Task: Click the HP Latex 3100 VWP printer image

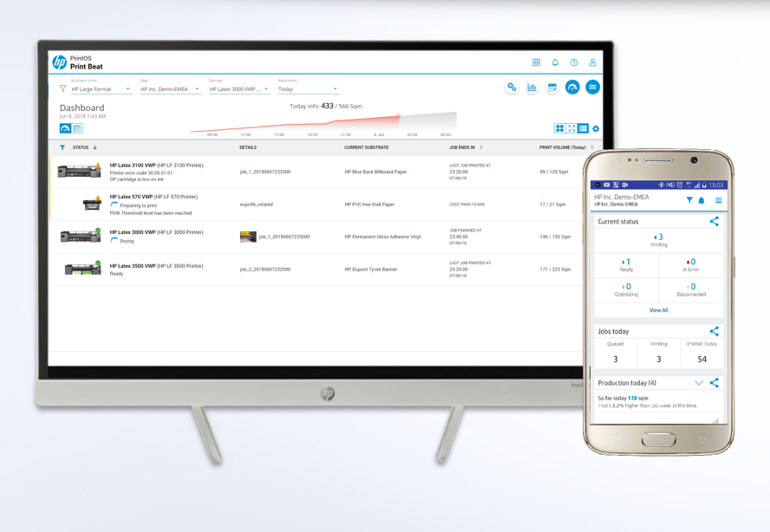Action: [x=80, y=172]
